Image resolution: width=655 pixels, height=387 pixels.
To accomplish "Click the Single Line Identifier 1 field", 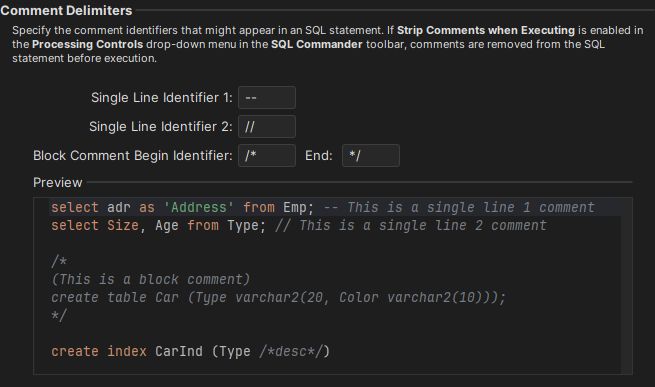I will [x=267, y=97].
